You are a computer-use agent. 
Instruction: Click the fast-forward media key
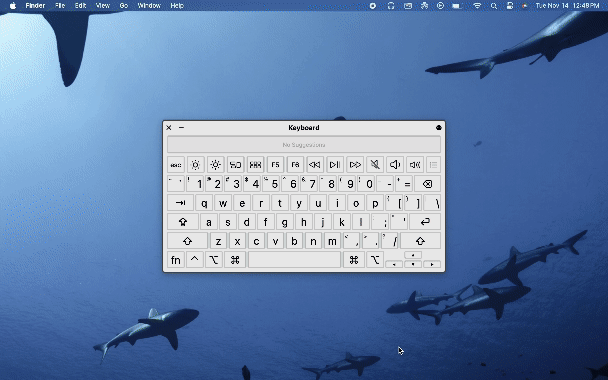(x=355, y=165)
